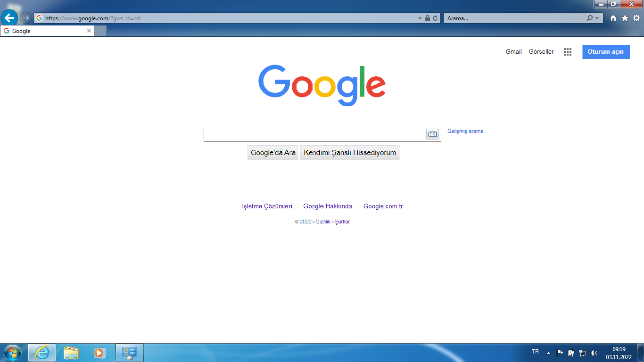Open the Gmail link
Image resolution: width=644 pixels, height=362 pixels.
[x=514, y=52]
